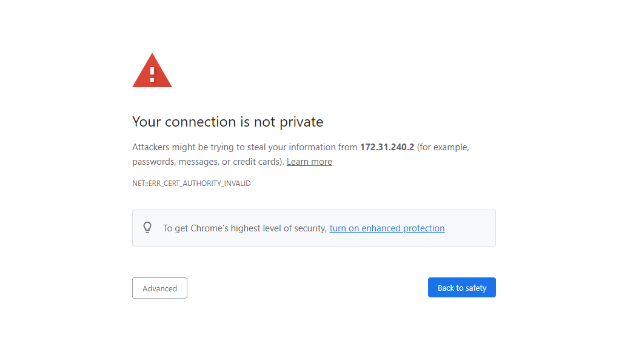This screenshot has width=633, height=364.
Task: Click the word private in the heading
Action: coord(301,122)
